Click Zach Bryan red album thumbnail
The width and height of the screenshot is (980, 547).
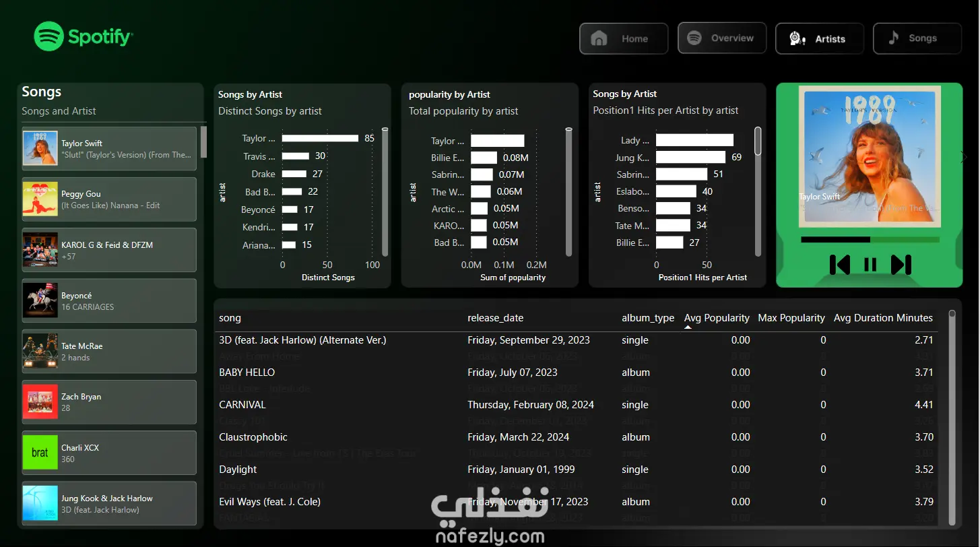click(40, 402)
